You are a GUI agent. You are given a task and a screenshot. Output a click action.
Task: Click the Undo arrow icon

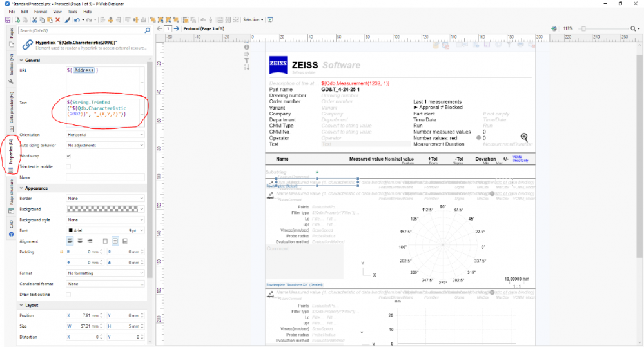tap(77, 20)
